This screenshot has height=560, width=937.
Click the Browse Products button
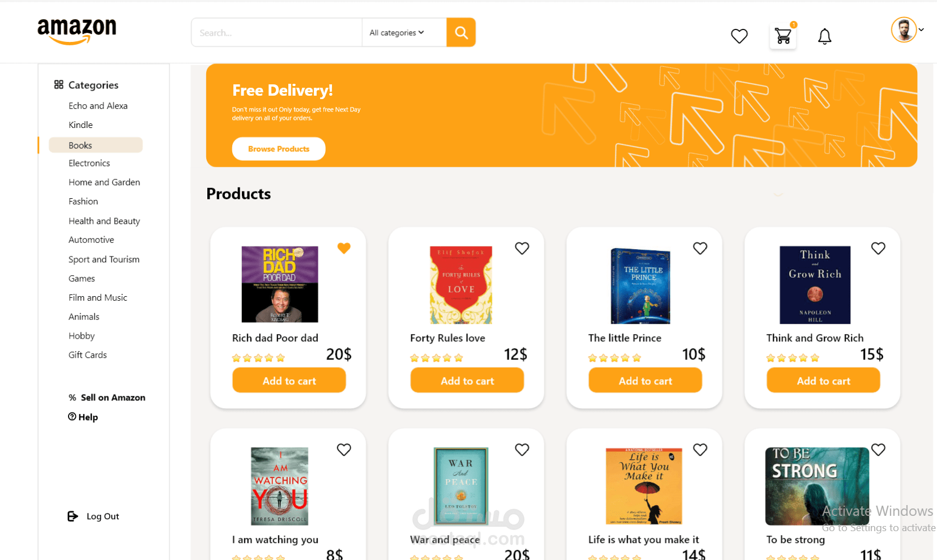[279, 149]
